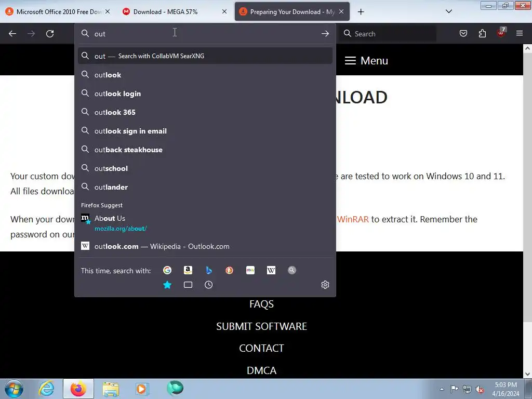Screen dimensions: 532x399
Task: Click the scrollbar up arrow
Action: tap(527, 48)
